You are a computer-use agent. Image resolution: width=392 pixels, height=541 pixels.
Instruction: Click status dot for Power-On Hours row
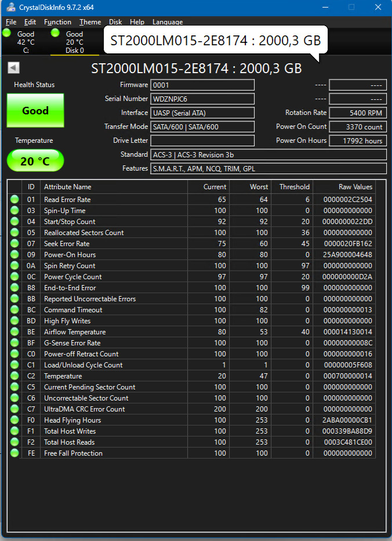(x=14, y=255)
